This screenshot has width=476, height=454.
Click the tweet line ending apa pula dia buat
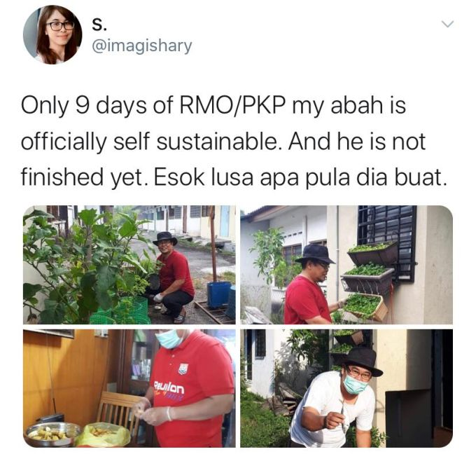pos(234,178)
